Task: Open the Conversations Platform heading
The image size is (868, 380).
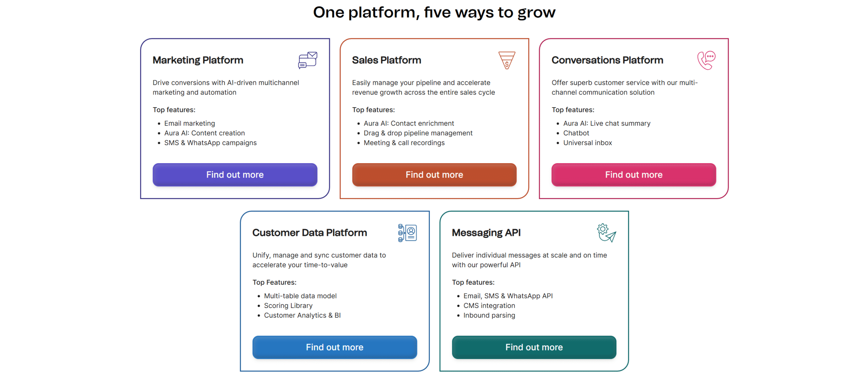Action: pos(607,60)
